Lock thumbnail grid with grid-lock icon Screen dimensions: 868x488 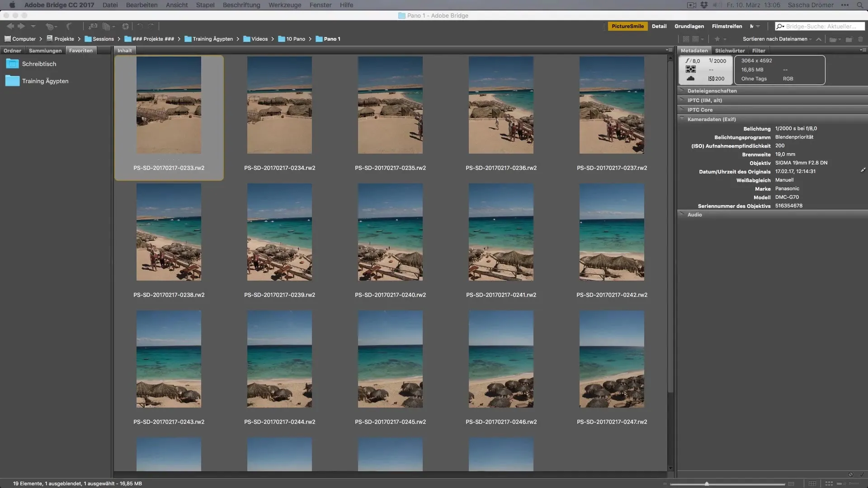pos(812,483)
